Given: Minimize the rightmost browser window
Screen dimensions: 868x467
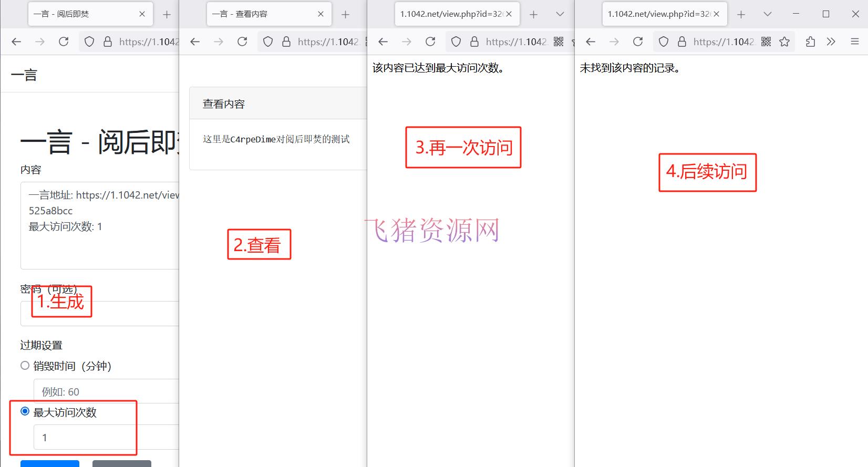Looking at the screenshot, I should coord(796,14).
